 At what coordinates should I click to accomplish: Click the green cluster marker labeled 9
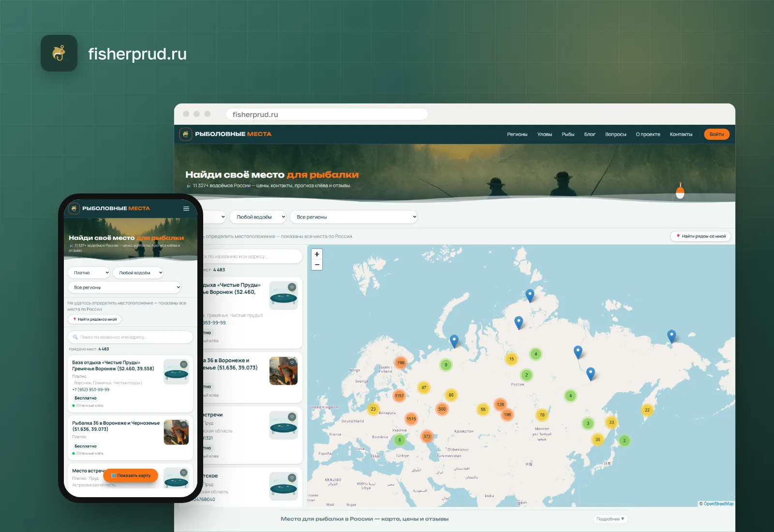(x=446, y=365)
